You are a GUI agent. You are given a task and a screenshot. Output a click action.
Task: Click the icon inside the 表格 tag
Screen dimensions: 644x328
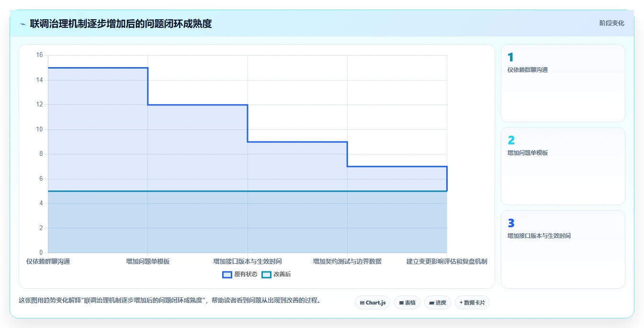click(401, 303)
